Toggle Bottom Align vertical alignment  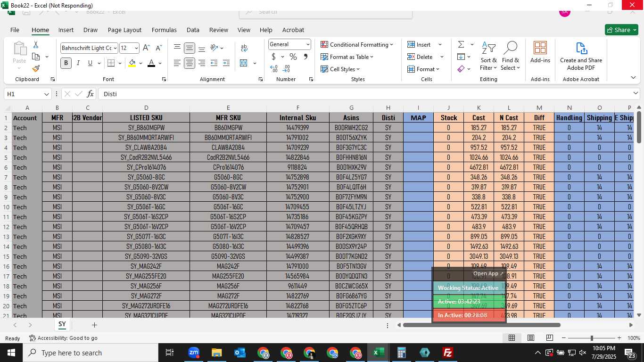(202, 48)
